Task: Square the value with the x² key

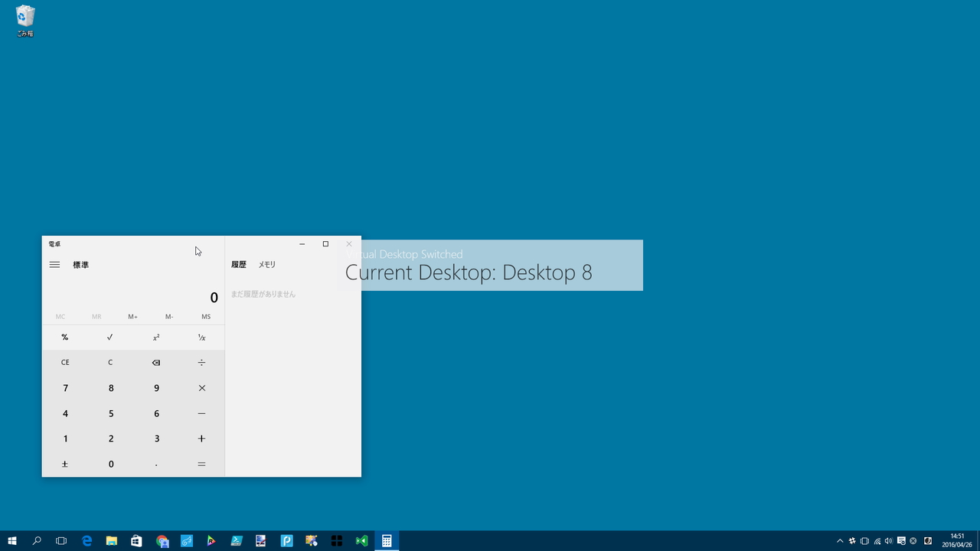Action: [x=156, y=337]
